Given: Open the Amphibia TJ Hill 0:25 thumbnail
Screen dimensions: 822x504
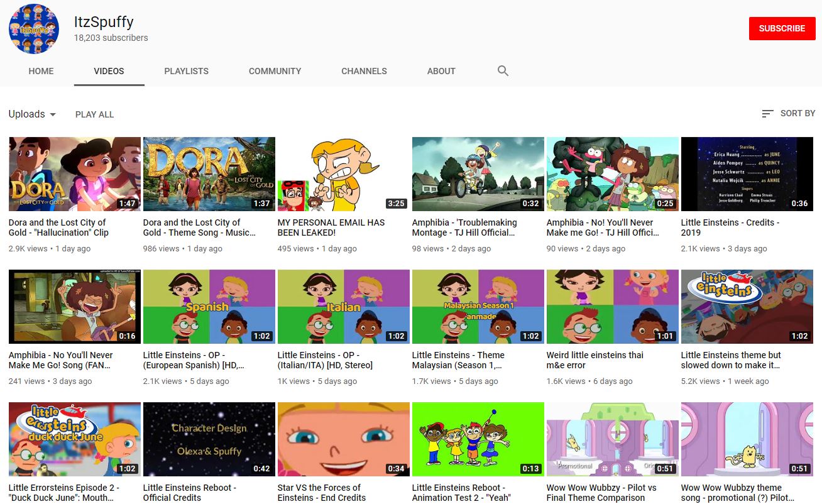Looking at the screenshot, I should [613, 174].
